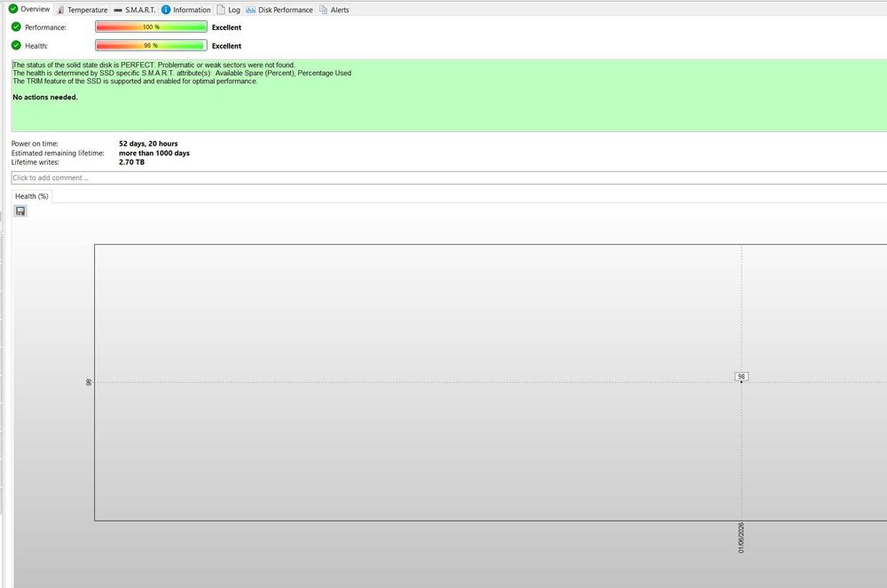Click the chart icon on Disk Performance tab

click(x=251, y=10)
